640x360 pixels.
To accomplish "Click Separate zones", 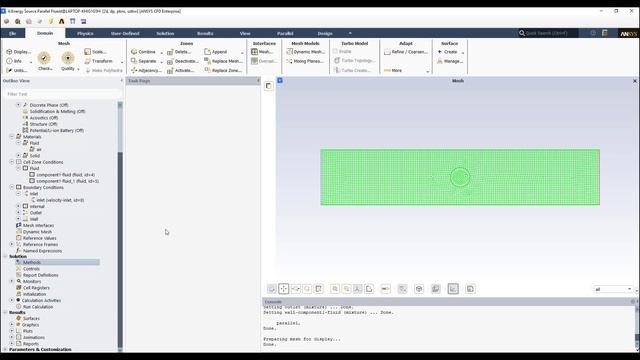I will (143, 61).
